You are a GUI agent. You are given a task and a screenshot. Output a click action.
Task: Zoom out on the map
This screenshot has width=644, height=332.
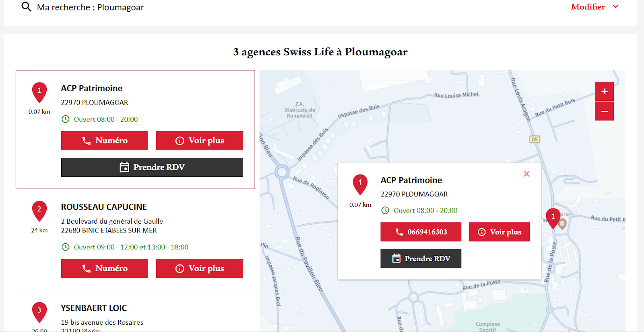[x=604, y=111]
